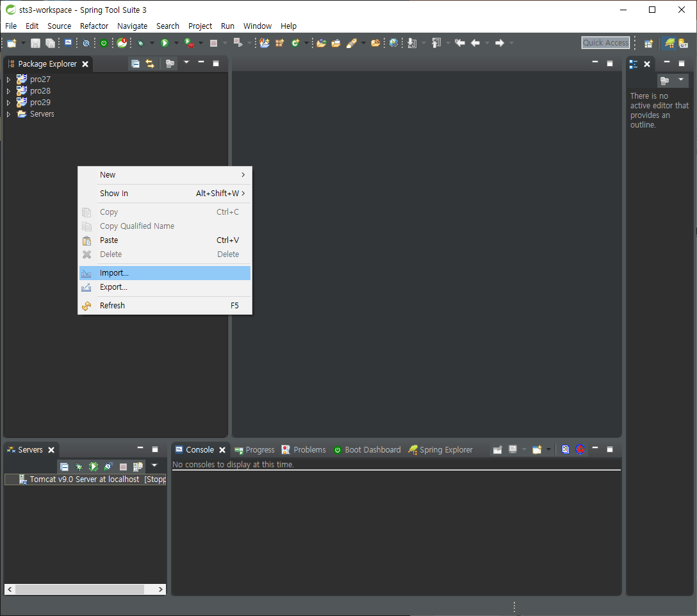This screenshot has width=697, height=616.
Task: Click the Forward navigation arrow
Action: 500,43
